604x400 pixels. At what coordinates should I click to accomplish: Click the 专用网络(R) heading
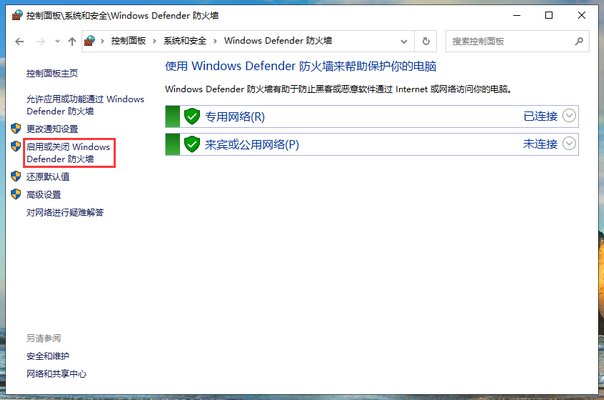click(235, 116)
